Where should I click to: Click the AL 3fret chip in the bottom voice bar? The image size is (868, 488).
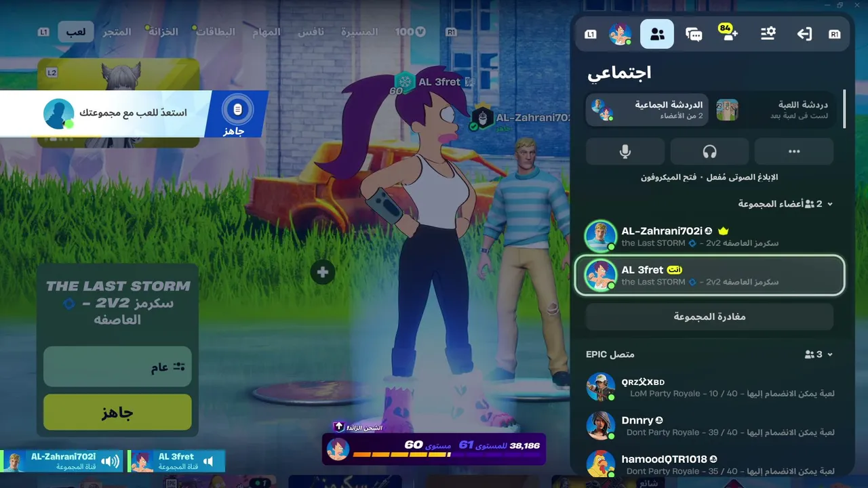click(x=176, y=461)
